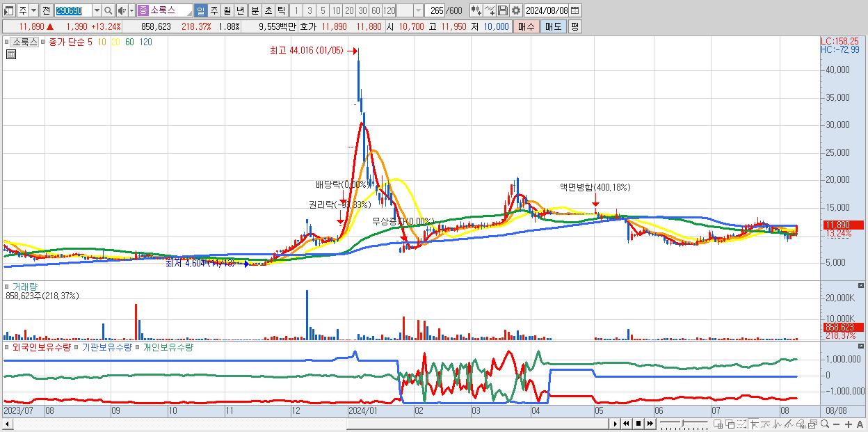Select the 초 second period toggle
The height and width of the screenshot is (432, 868).
pos(268,10)
